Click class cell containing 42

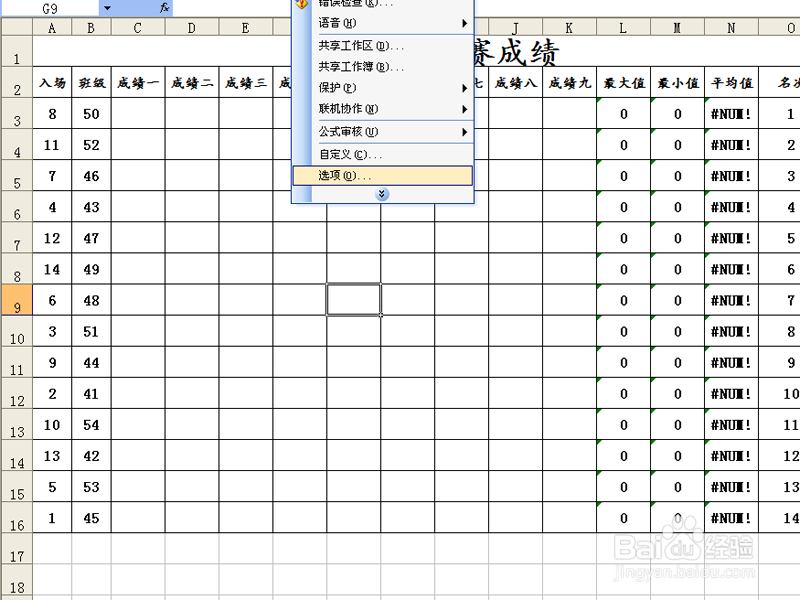click(x=91, y=456)
